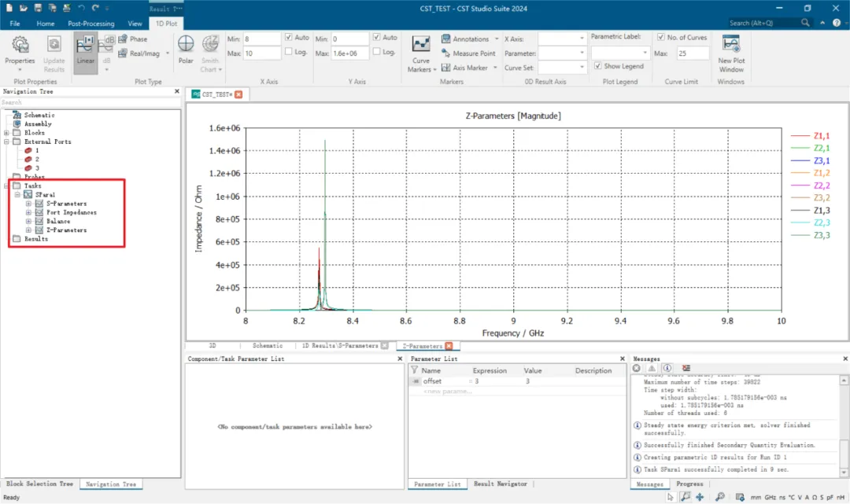Enable Y Axis Log checkbox
Image resolution: width=850 pixels, height=504 pixels.
[376, 51]
